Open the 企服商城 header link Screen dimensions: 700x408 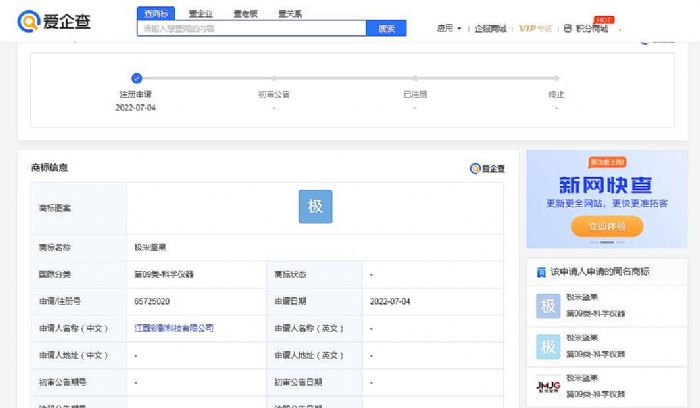tap(490, 28)
